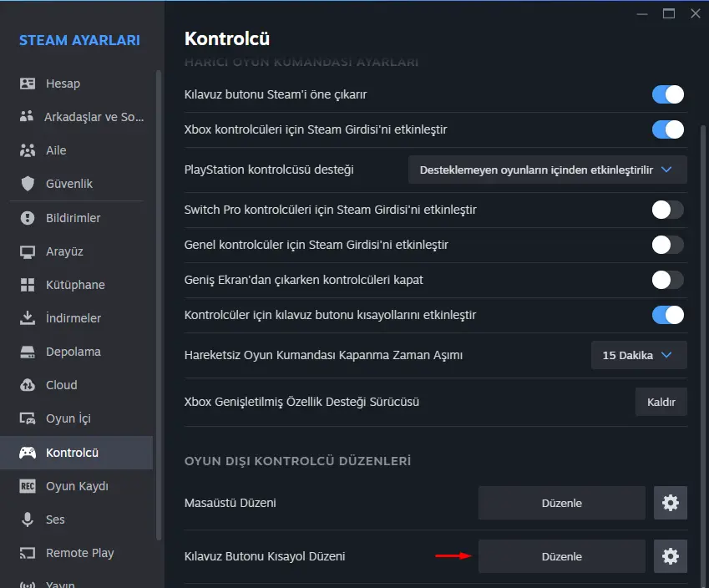
Task: Open Oyun Kaydı settings
Action: 77,486
